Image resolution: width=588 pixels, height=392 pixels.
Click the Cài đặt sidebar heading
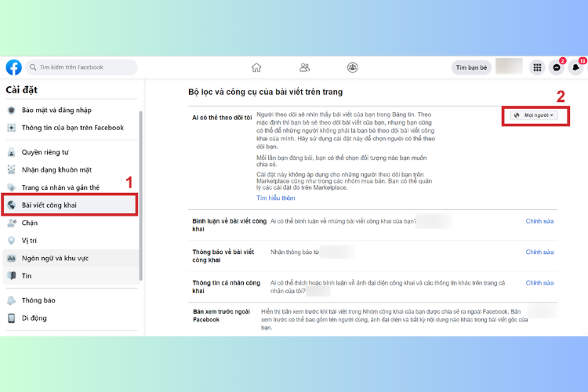tap(22, 90)
